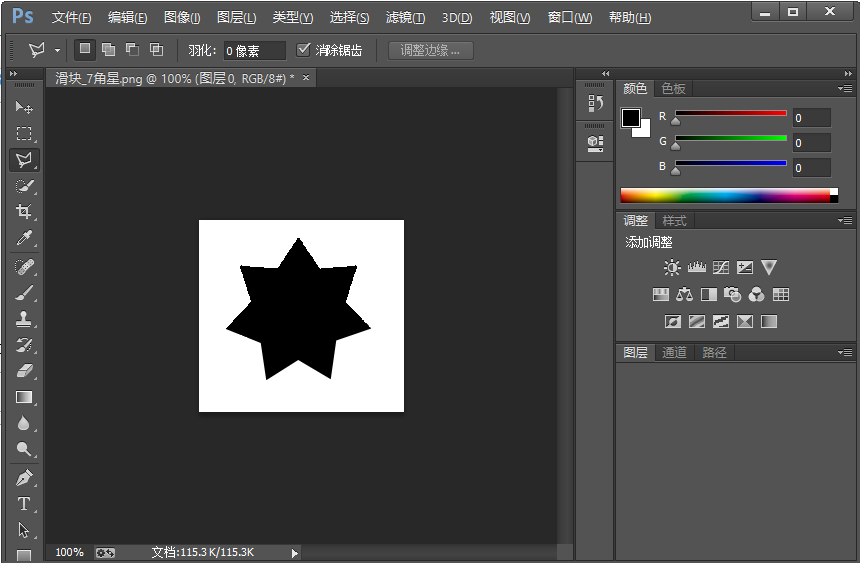Add a Curves adjustment
860x563 pixels.
[x=721, y=267]
